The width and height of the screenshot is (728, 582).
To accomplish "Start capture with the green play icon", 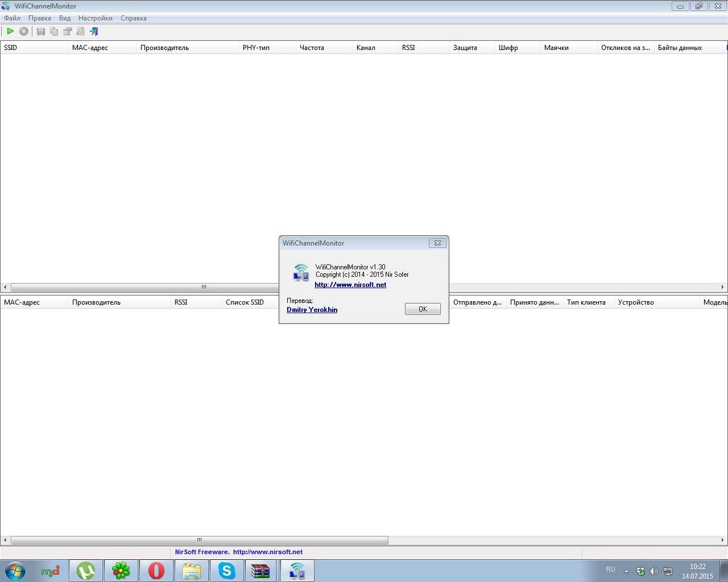I will 10,31.
